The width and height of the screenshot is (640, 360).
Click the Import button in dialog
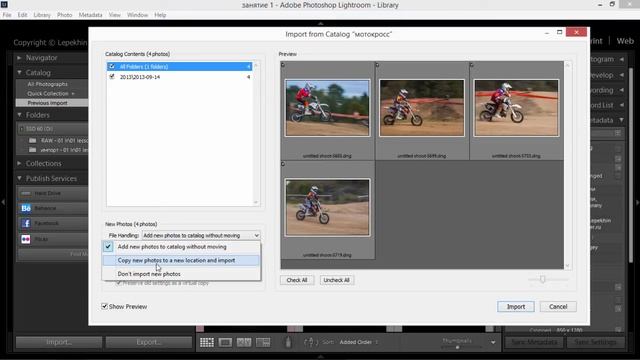tap(516, 307)
